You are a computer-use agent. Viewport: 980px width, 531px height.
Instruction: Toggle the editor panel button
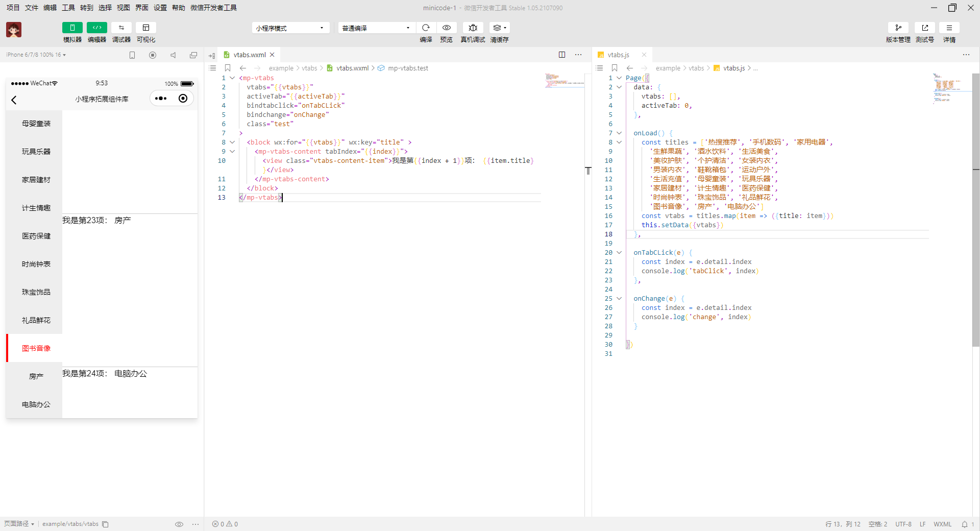coord(96,28)
